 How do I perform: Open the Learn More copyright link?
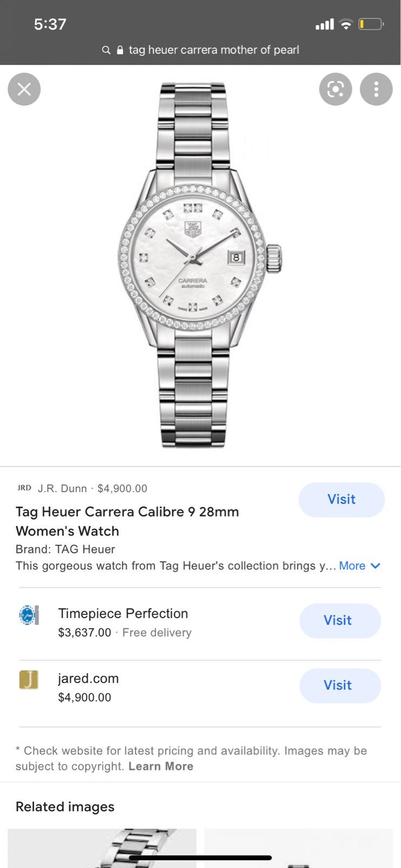(161, 766)
